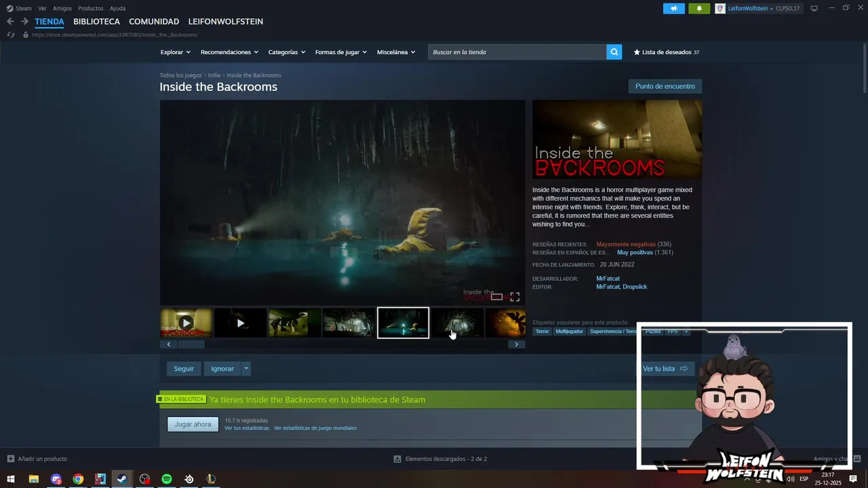Select the Terror tag
This screenshot has height=488, width=868.
pyautogui.click(x=542, y=331)
